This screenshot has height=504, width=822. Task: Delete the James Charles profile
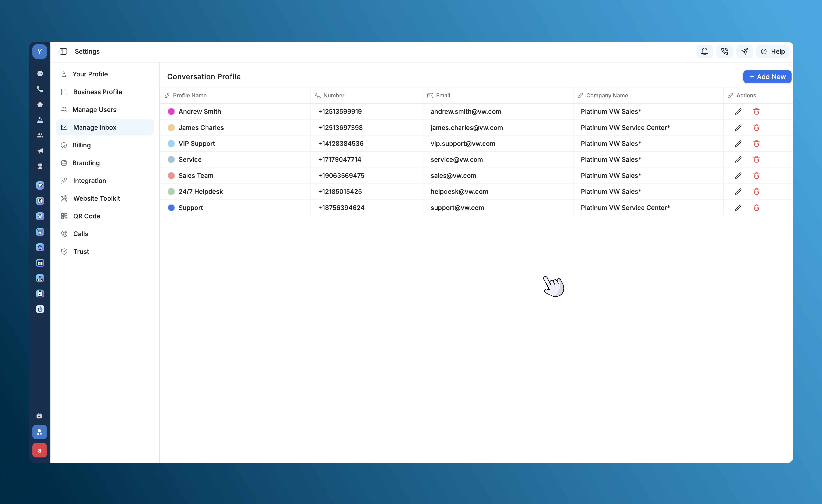pyautogui.click(x=756, y=128)
